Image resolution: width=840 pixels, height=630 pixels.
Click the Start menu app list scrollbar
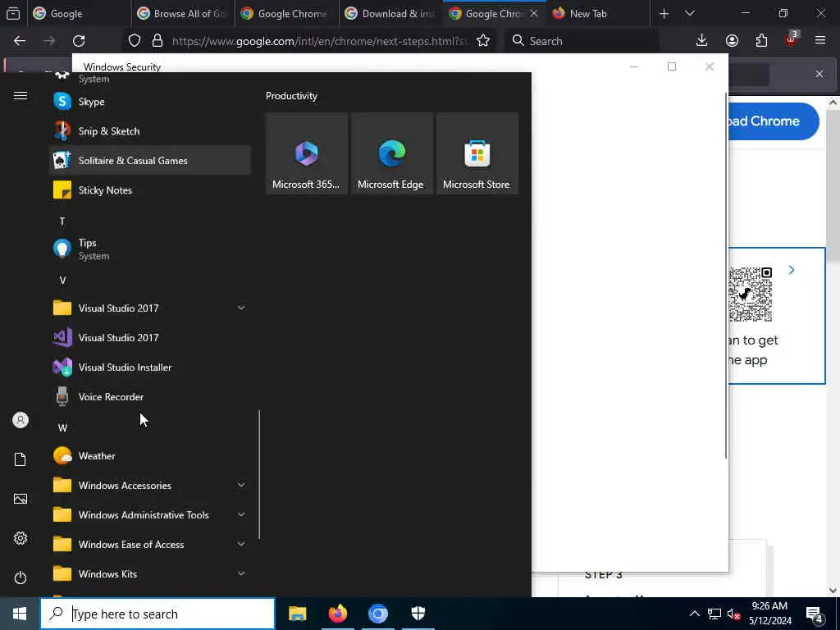pyautogui.click(x=259, y=475)
